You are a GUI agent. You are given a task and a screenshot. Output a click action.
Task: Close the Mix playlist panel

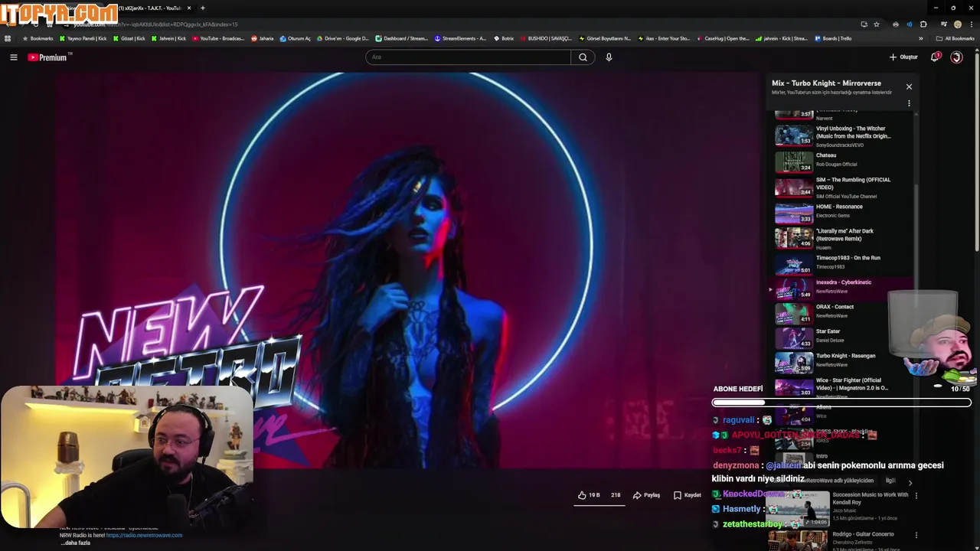[x=909, y=86]
